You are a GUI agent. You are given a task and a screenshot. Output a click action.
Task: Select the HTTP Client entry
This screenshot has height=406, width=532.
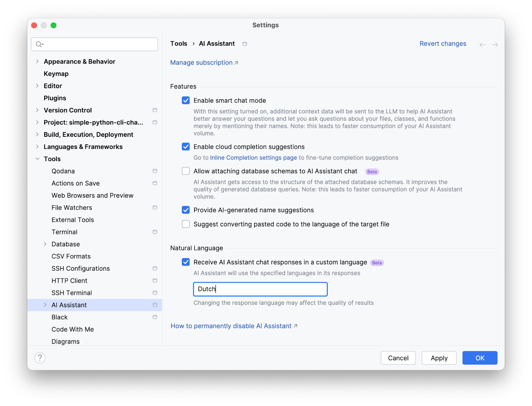pos(69,281)
